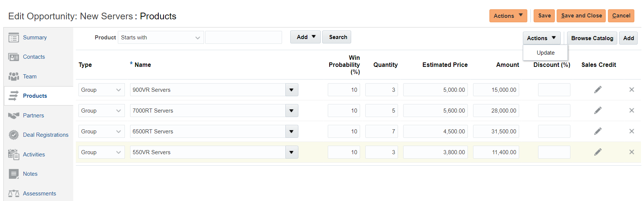Image resolution: width=644 pixels, height=201 pixels.
Task: Focus the Quantity field for 7000RT Servers
Action: point(381,111)
